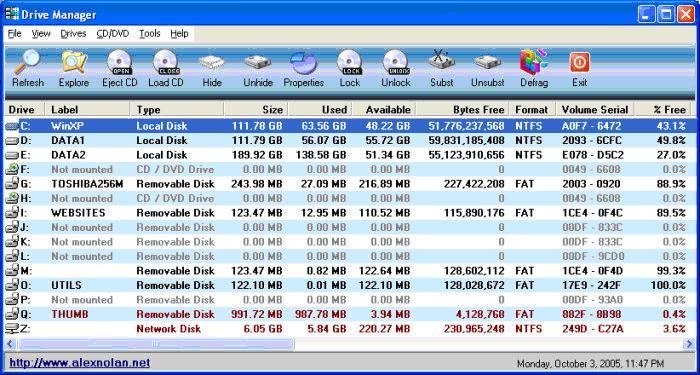Open drive Properties pie chart icon
700x375 pixels.
click(x=304, y=62)
